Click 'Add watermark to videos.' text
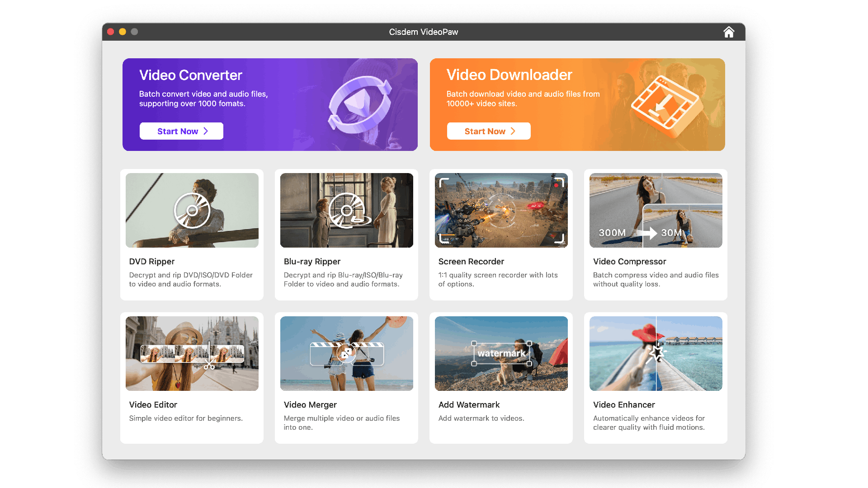 tap(481, 418)
